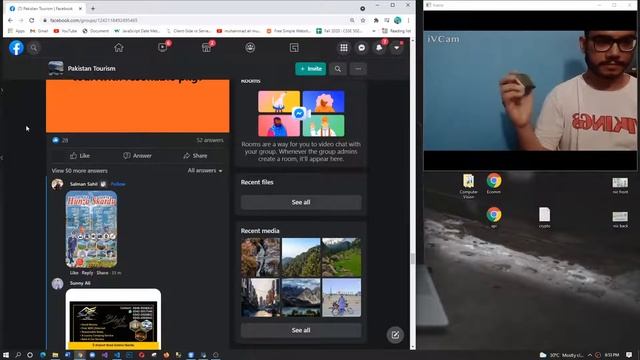Open the nic front image on desktop

tap(620, 186)
